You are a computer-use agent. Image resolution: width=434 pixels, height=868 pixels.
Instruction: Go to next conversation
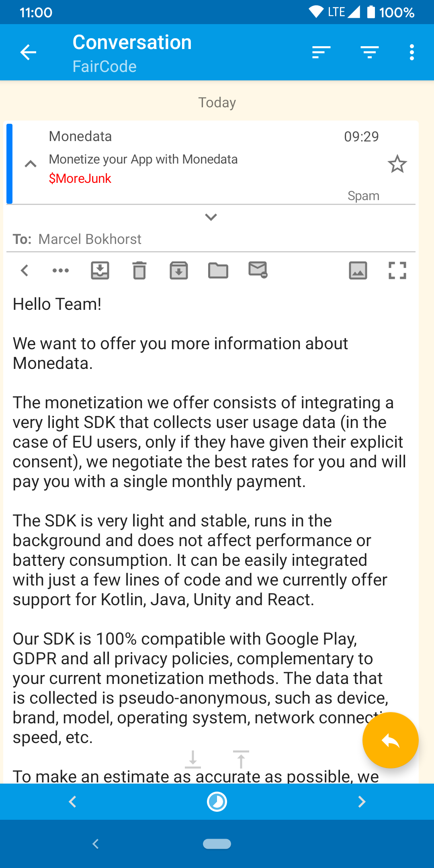click(x=362, y=802)
